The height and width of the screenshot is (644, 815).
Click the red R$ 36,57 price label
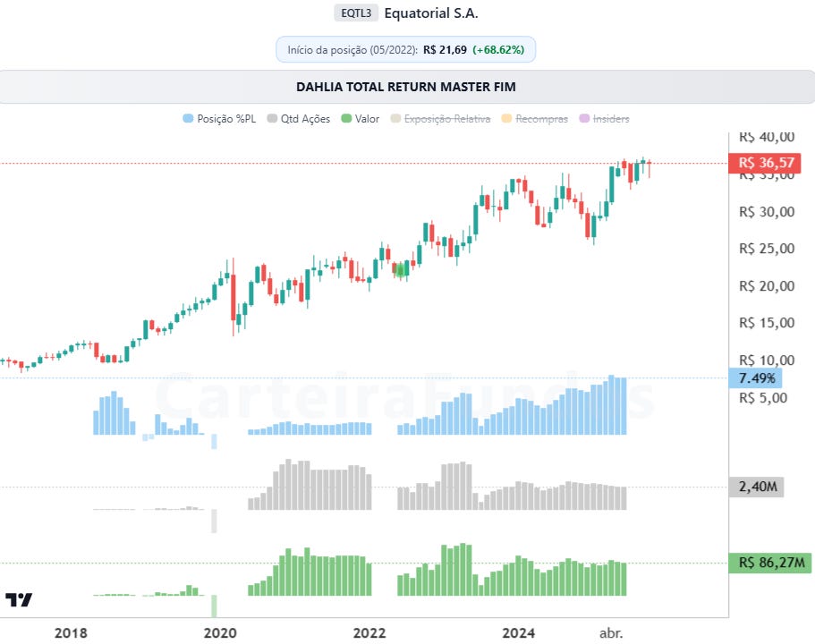pyautogui.click(x=765, y=163)
